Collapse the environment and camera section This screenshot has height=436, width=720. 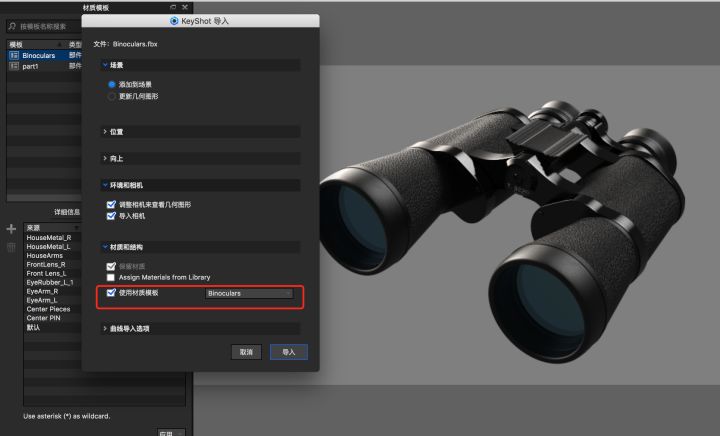coord(201,185)
